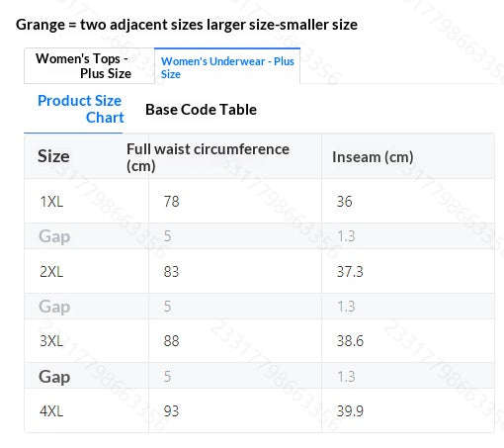
Task: Switch to Women's Tops - Plus Size tab
Action: click(x=89, y=66)
